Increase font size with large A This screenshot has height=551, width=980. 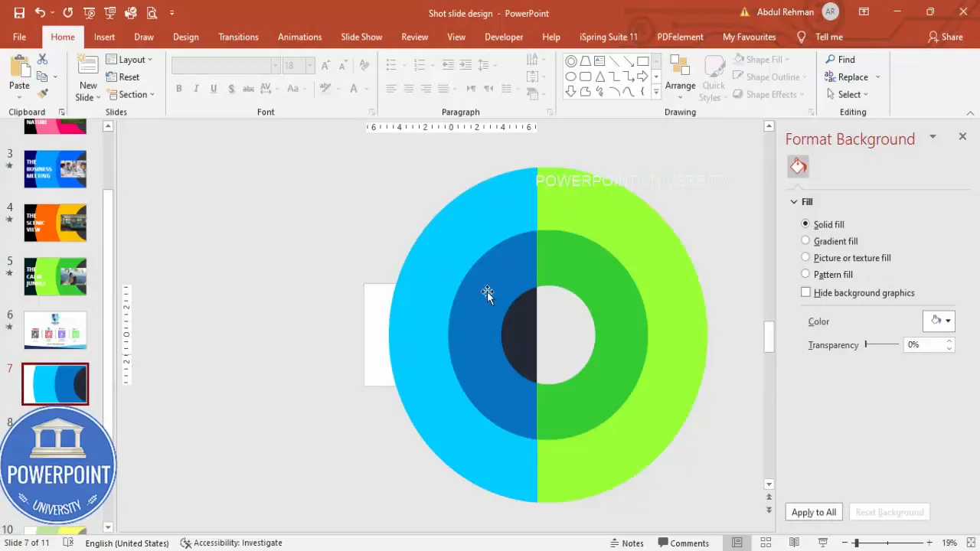[x=326, y=66]
